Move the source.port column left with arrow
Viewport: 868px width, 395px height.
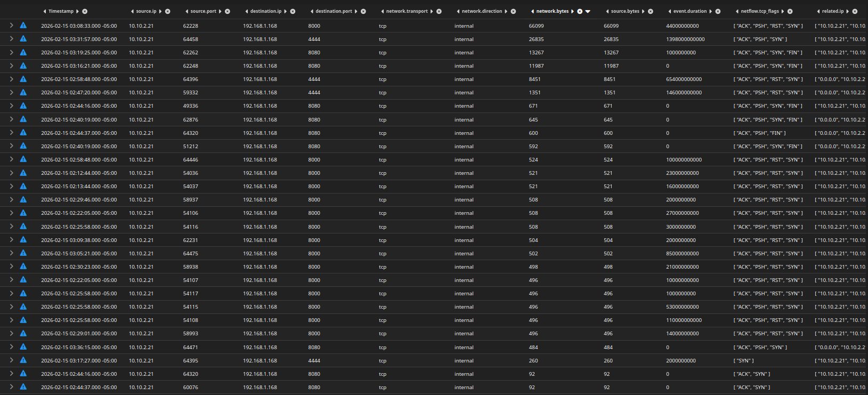click(187, 11)
